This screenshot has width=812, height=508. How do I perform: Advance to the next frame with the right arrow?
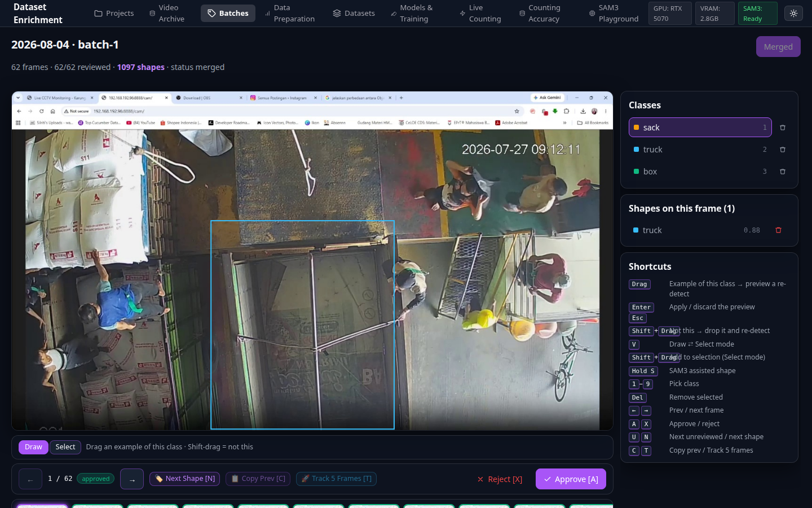132,479
